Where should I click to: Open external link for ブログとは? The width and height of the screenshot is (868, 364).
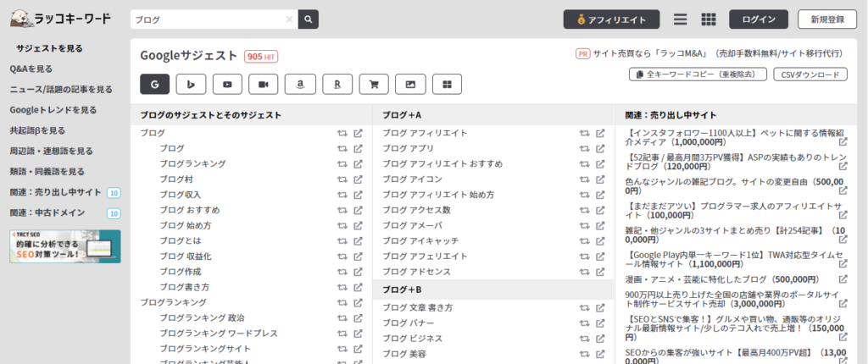(359, 240)
